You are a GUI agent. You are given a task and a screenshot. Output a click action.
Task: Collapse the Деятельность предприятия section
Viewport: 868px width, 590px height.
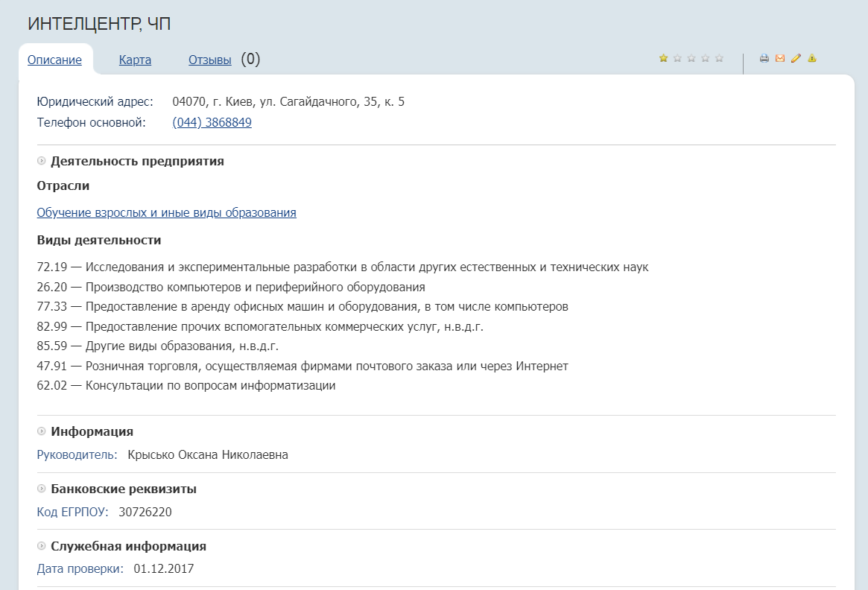(42, 161)
